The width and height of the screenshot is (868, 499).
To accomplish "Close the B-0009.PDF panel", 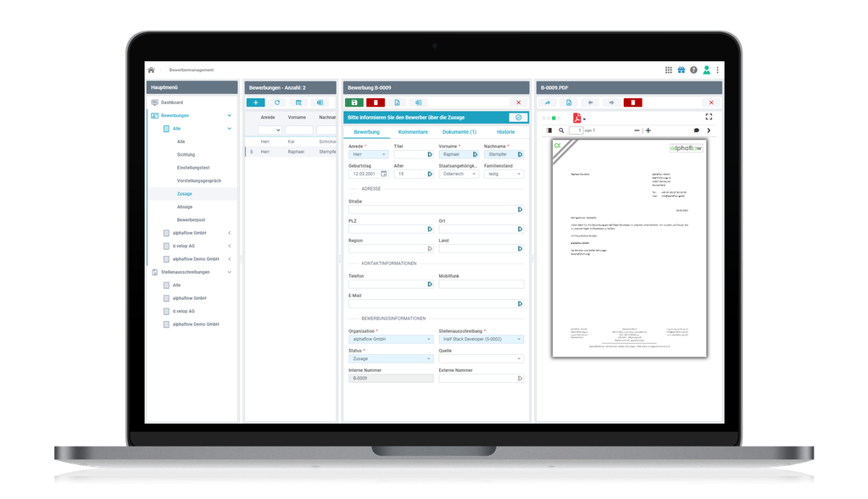I will [x=711, y=103].
